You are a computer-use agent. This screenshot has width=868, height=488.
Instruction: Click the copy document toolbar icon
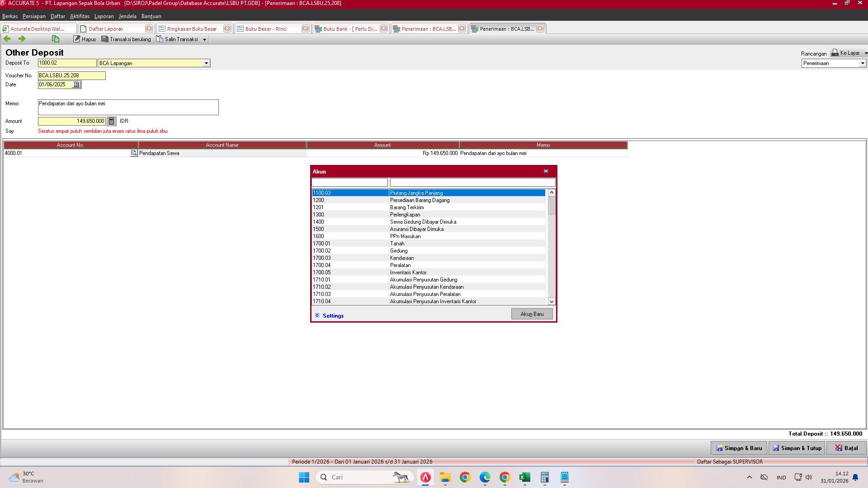click(55, 39)
